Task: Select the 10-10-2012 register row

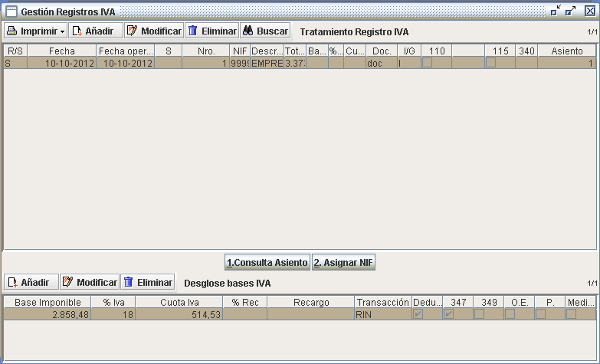Action: pos(300,63)
